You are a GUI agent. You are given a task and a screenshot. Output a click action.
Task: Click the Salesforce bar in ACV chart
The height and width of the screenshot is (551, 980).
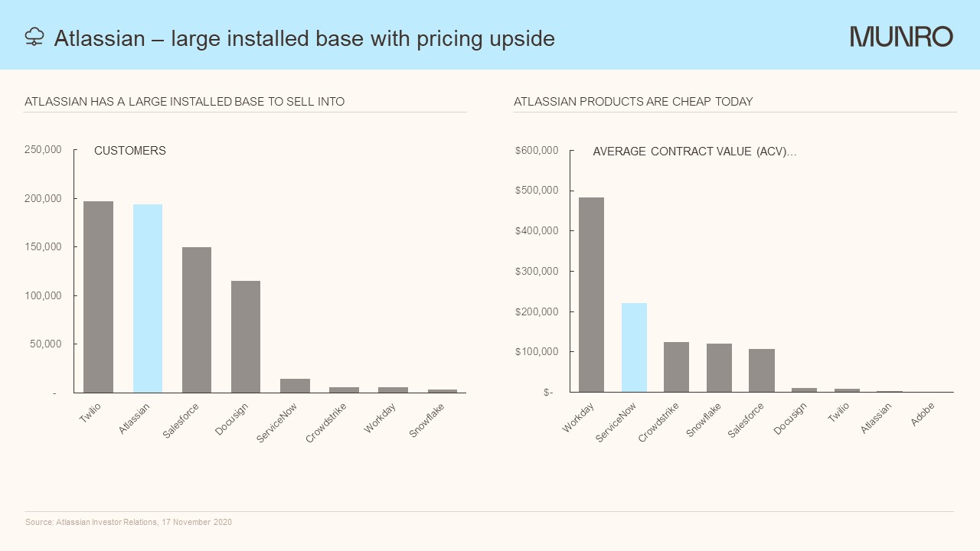click(x=762, y=370)
